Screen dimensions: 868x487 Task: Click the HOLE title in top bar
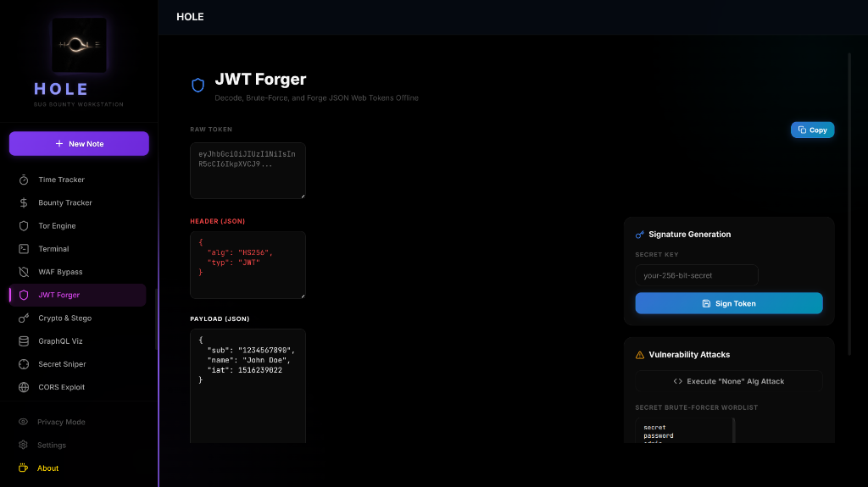(190, 17)
